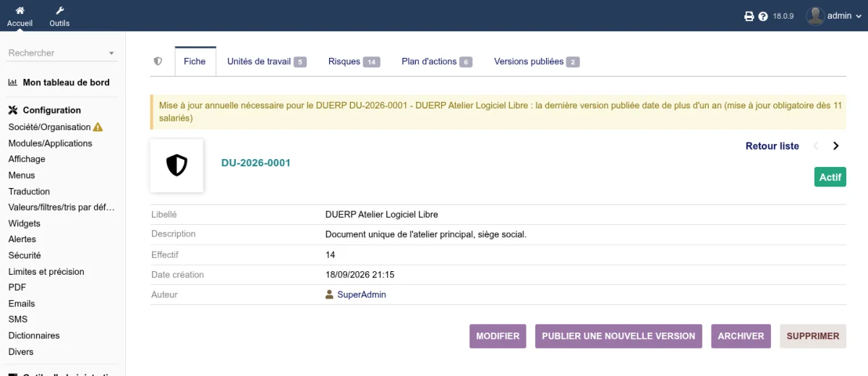Image resolution: width=868 pixels, height=376 pixels.
Task: Click PUBLIER UNE NOUVELLE VERSION button
Action: tap(618, 336)
